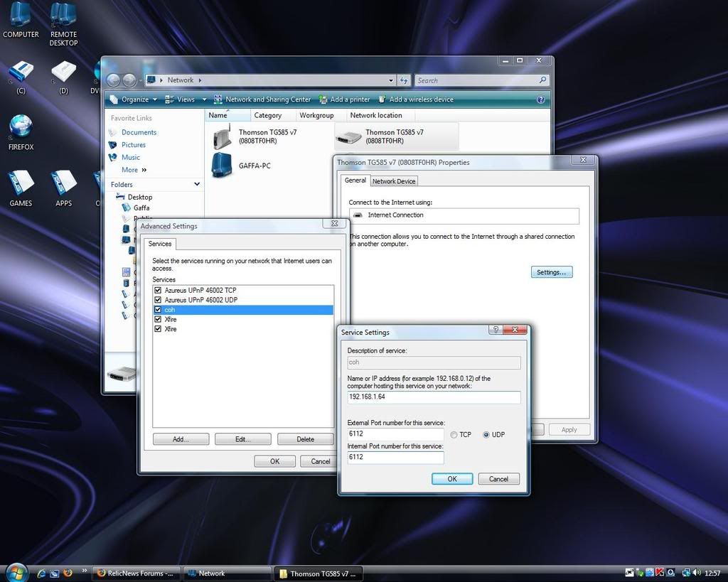Sort by the Workgroup column header
728x582 pixels.
(321, 115)
